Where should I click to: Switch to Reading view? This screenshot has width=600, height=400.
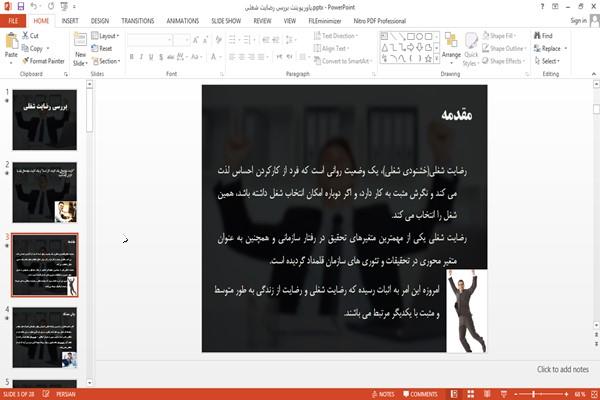pyautogui.click(x=487, y=394)
